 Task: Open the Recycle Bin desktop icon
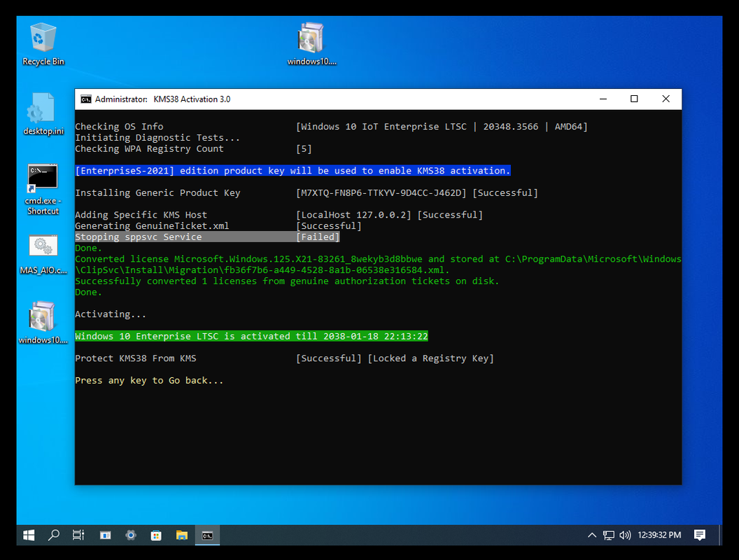(43, 44)
